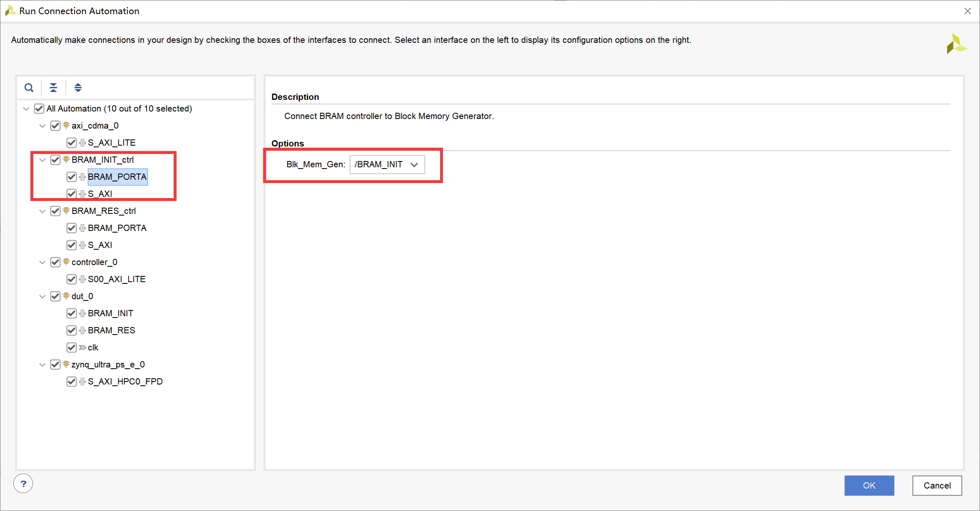Viewport: 980px width, 511px height.
Task: Toggle the BRAM_INIT_ctrl checkbox
Action: pos(55,160)
